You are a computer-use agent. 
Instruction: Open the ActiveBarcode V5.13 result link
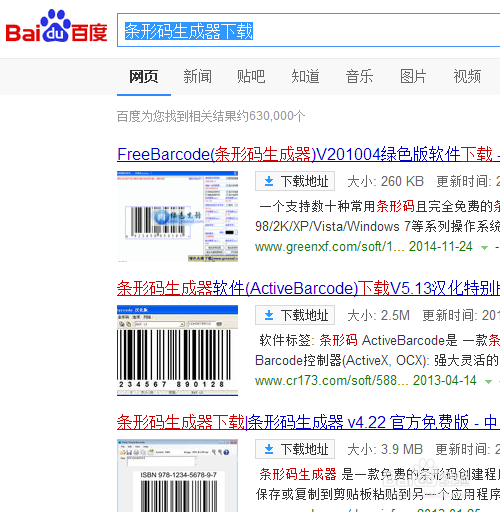coord(308,289)
